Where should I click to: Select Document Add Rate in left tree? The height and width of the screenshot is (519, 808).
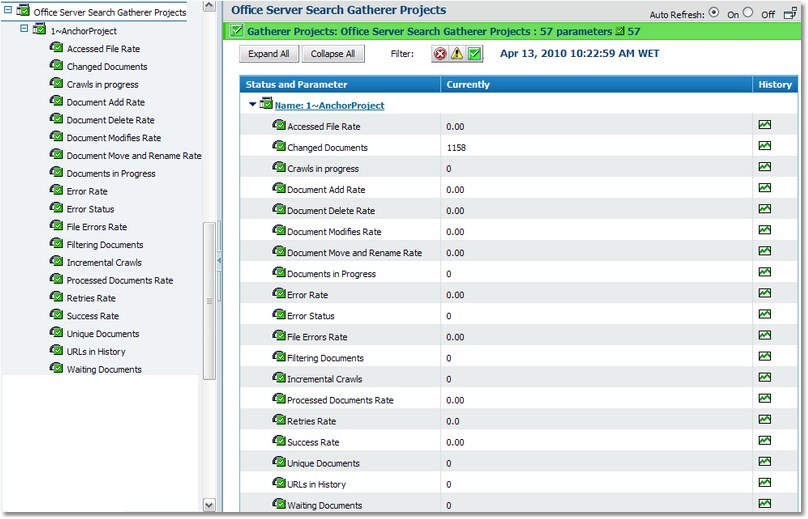(106, 103)
